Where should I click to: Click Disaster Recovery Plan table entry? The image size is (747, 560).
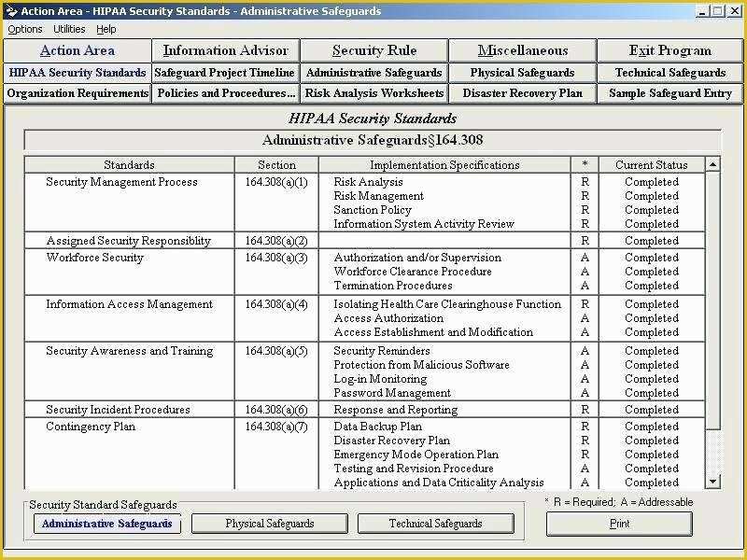point(391,441)
